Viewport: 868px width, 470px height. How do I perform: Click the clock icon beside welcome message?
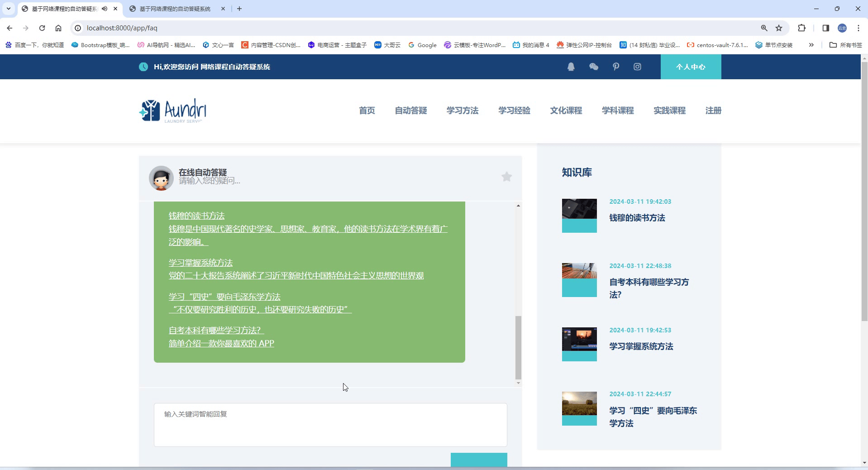143,67
